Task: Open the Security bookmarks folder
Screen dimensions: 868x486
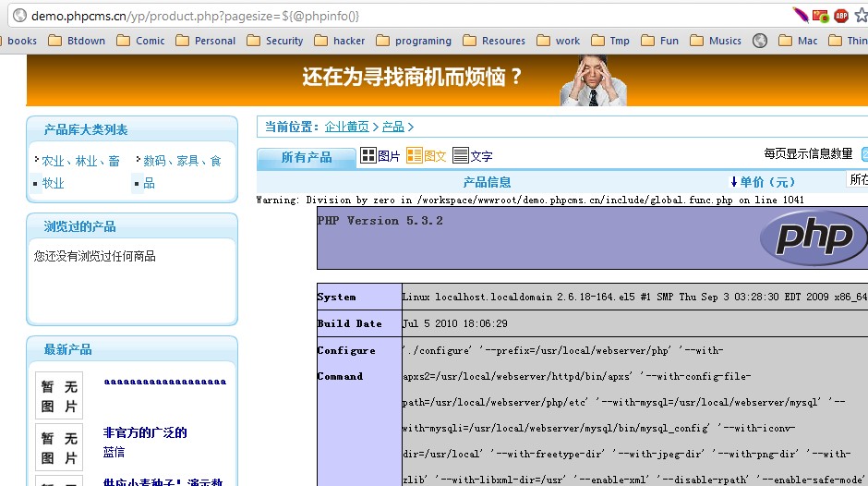Action: pyautogui.click(x=275, y=41)
